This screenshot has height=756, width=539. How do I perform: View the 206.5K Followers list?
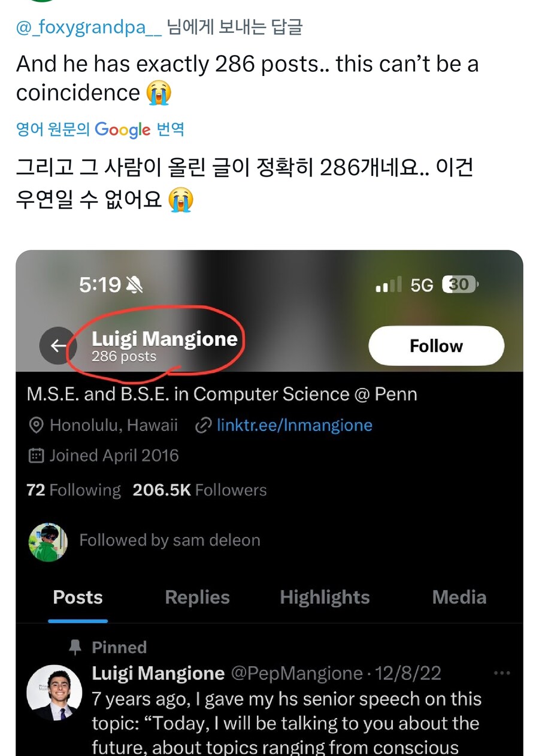[x=199, y=490]
